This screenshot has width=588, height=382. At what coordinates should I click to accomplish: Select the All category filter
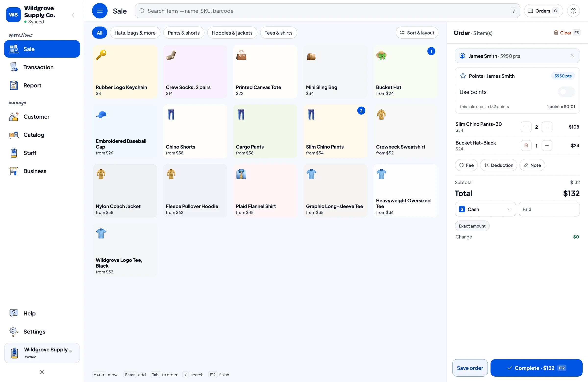99,33
